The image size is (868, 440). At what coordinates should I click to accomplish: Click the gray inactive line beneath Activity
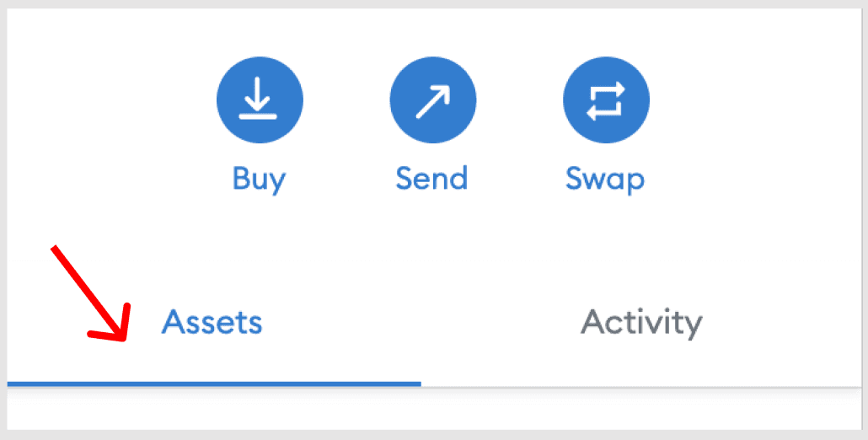(641, 386)
